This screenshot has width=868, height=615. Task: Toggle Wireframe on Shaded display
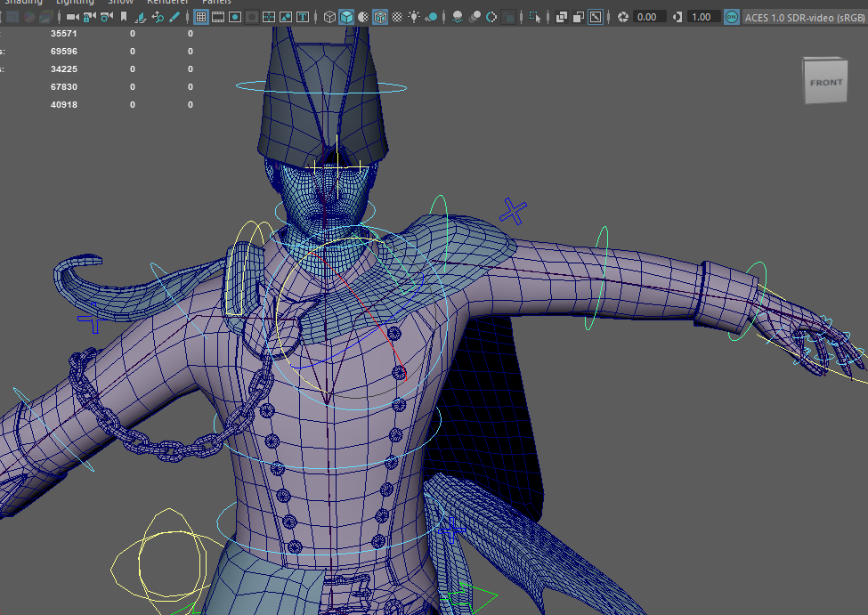380,17
